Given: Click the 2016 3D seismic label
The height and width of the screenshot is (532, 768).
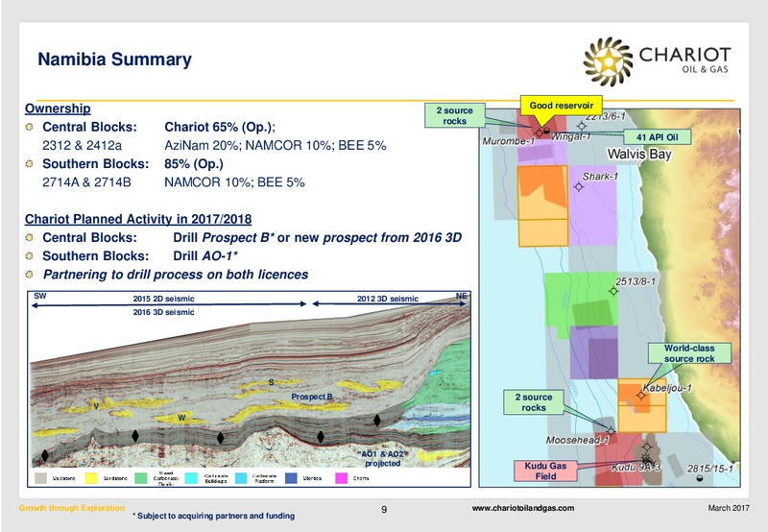Looking at the screenshot, I should tap(163, 312).
